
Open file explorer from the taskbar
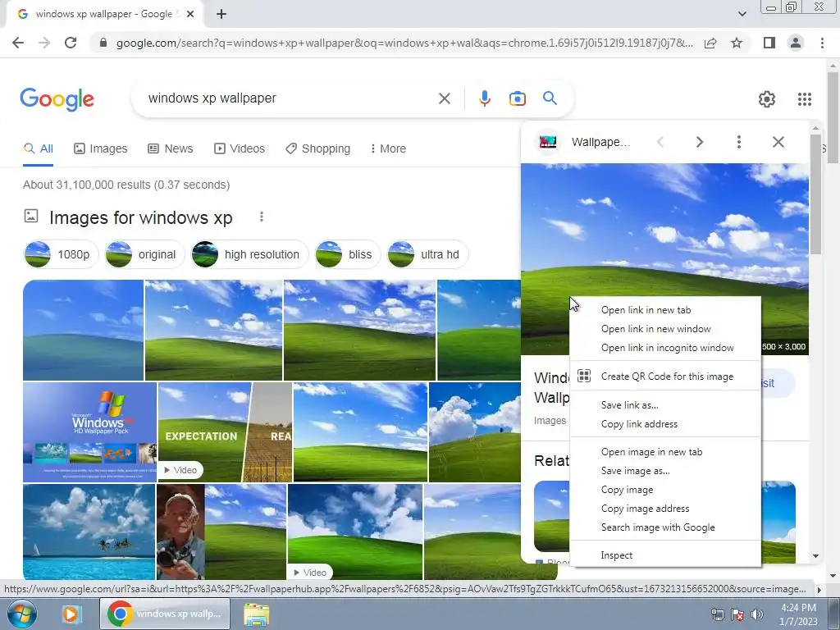256,614
